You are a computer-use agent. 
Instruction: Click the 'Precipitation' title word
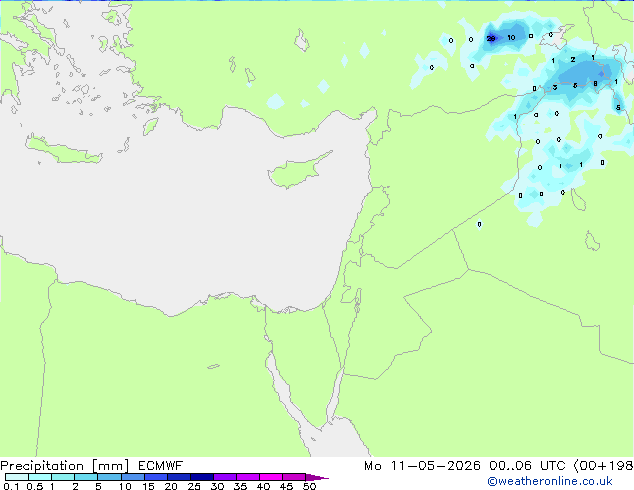coord(42,466)
